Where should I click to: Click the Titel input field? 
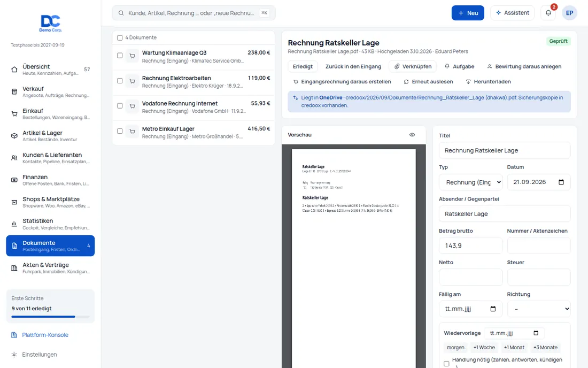(505, 150)
